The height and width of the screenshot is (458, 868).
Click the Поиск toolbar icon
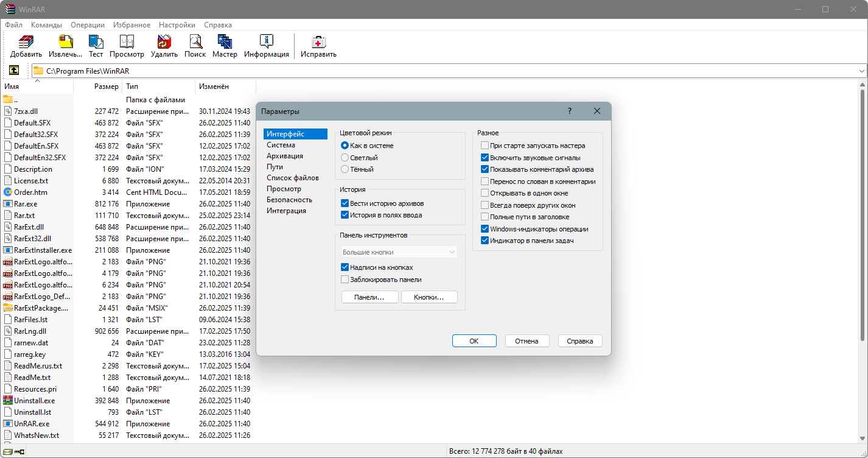tap(195, 42)
